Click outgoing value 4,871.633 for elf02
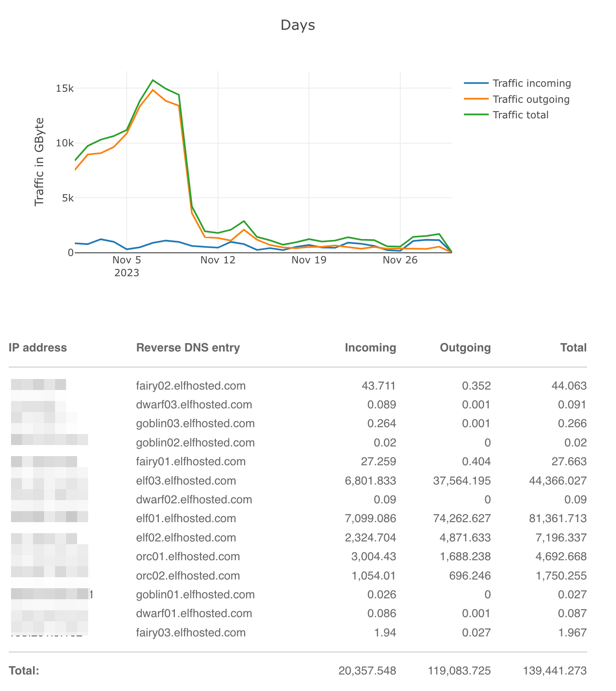 tap(465, 538)
